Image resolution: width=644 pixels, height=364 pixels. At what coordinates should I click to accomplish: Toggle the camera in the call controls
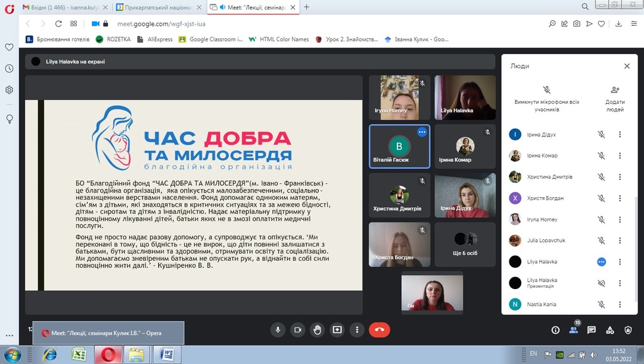click(297, 329)
